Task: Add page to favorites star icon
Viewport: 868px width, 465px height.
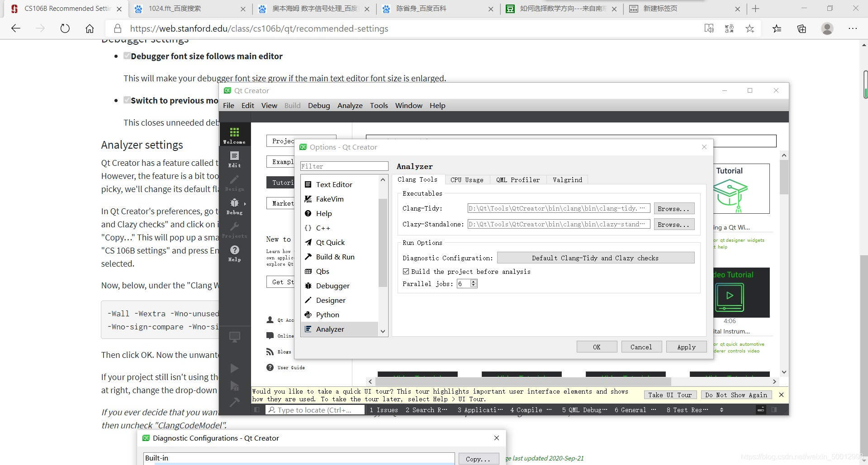Action: click(x=749, y=28)
